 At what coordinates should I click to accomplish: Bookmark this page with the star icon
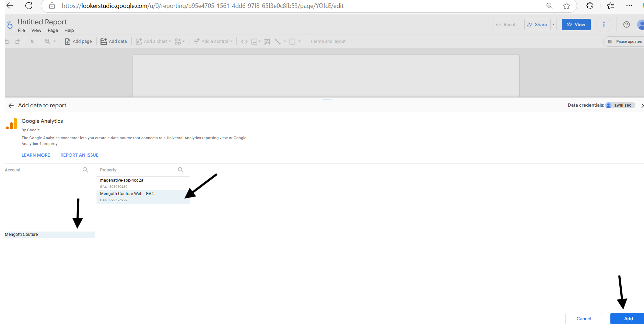(x=566, y=6)
